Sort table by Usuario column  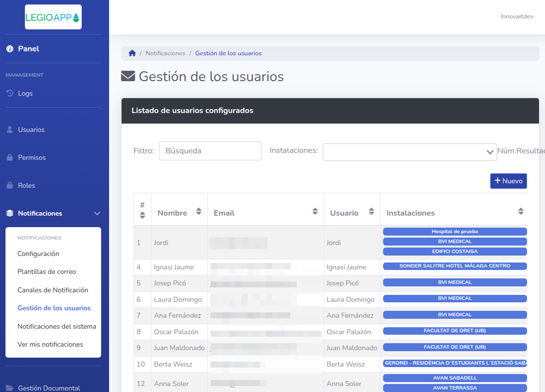tap(371, 212)
